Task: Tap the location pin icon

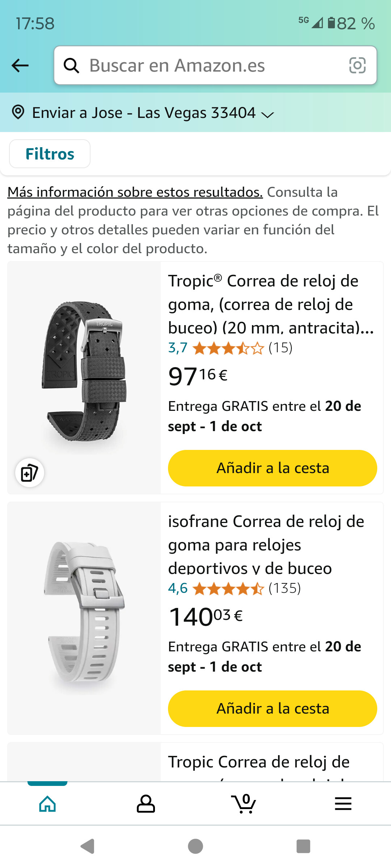Action: 18,112
